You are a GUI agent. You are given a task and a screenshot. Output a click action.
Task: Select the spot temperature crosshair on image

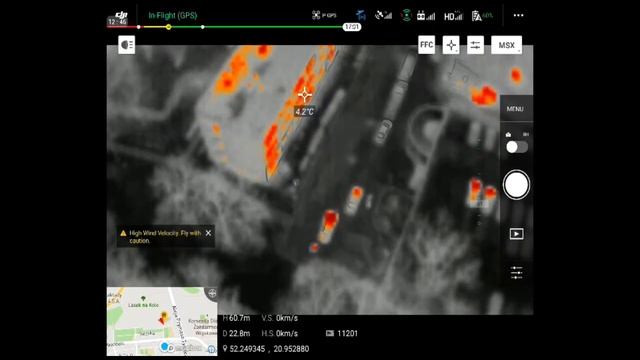pos(304,95)
